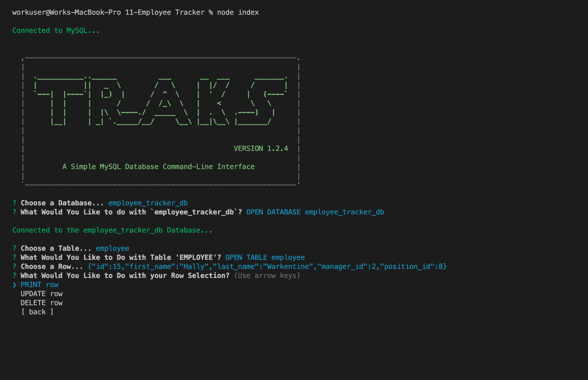Click the Connected to MySQL status message
588x380 pixels.
(56, 31)
